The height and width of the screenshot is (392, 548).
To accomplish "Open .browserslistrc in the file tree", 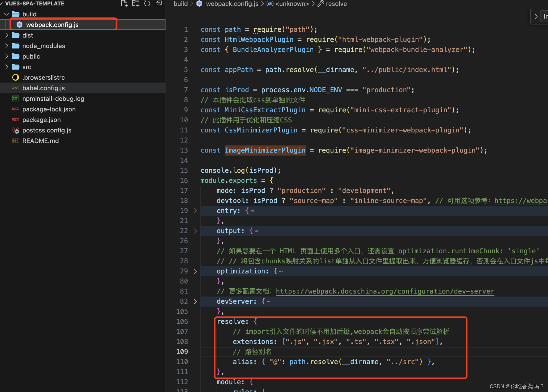I will tap(44, 77).
